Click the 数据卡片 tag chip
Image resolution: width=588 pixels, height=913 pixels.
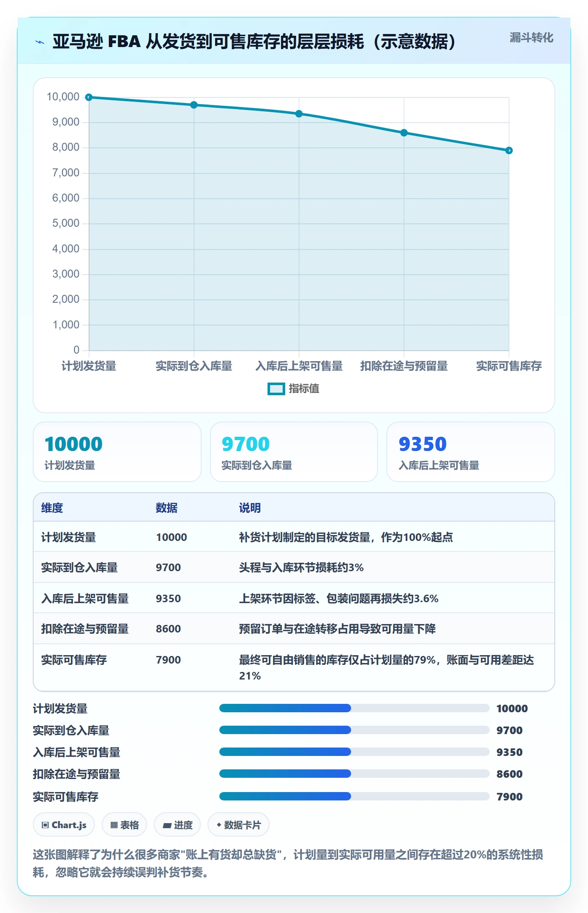(x=239, y=825)
